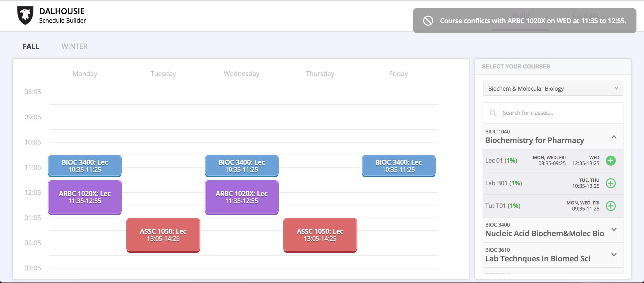The height and width of the screenshot is (283, 644).
Task: Select Thursday ASSC 1050 lecture block
Action: [320, 235]
